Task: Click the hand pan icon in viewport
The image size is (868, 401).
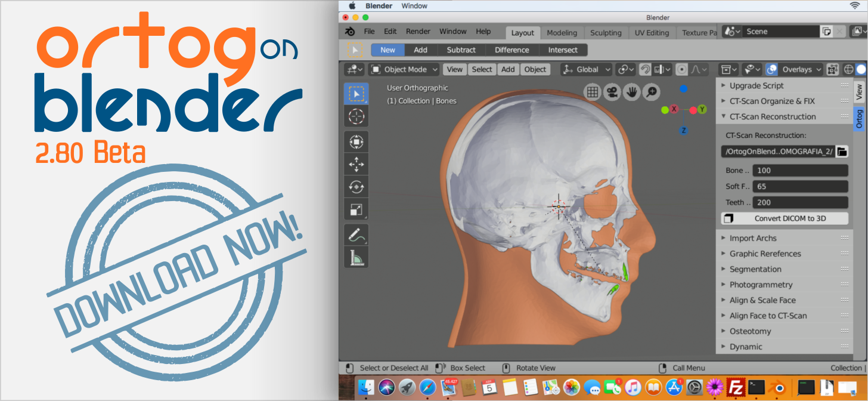Action: [x=631, y=92]
